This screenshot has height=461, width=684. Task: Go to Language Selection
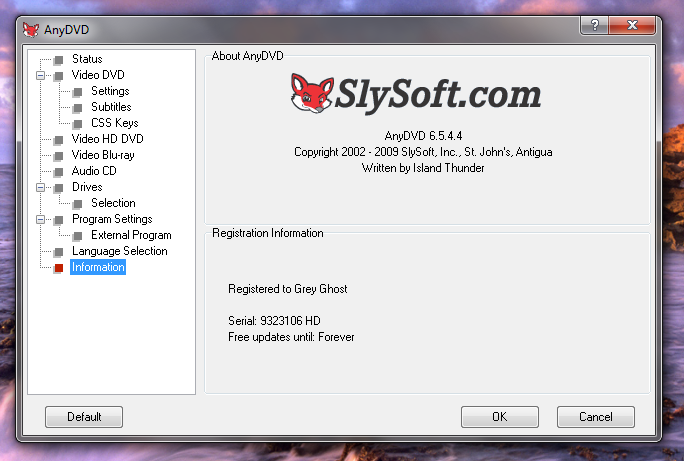coord(120,251)
